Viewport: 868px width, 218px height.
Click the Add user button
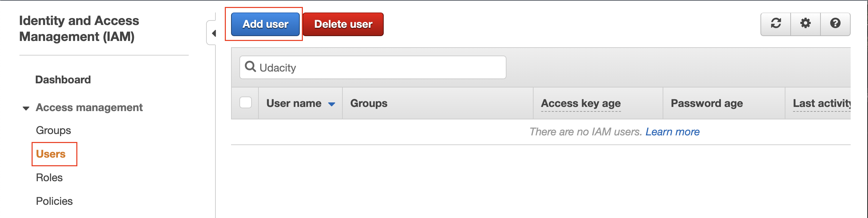[x=265, y=24]
